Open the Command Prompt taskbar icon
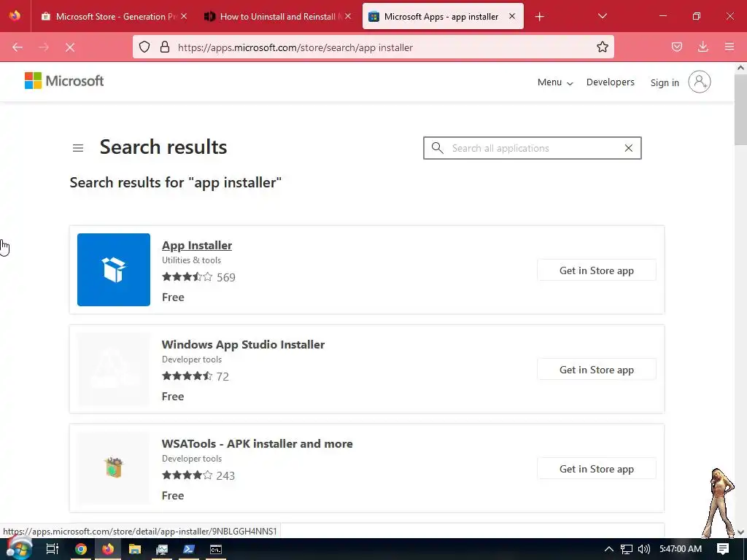 click(x=216, y=549)
